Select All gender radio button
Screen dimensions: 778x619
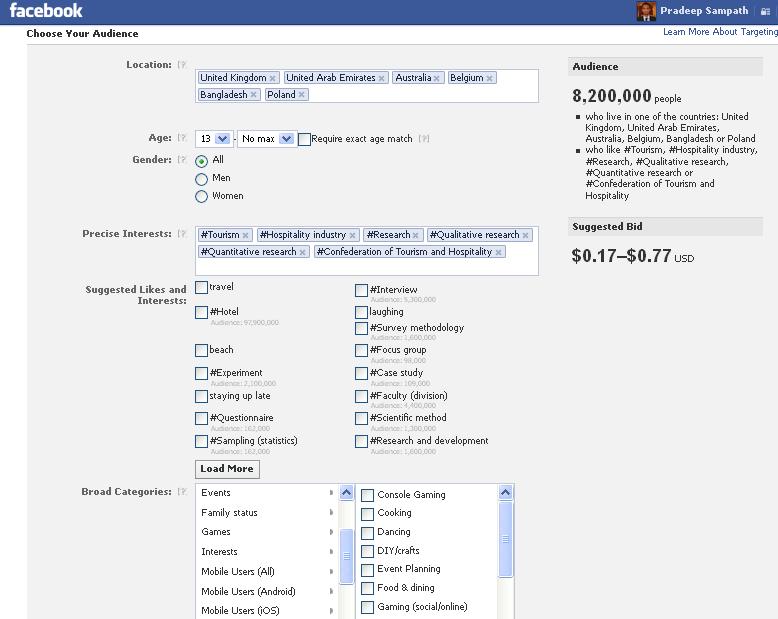(201, 161)
